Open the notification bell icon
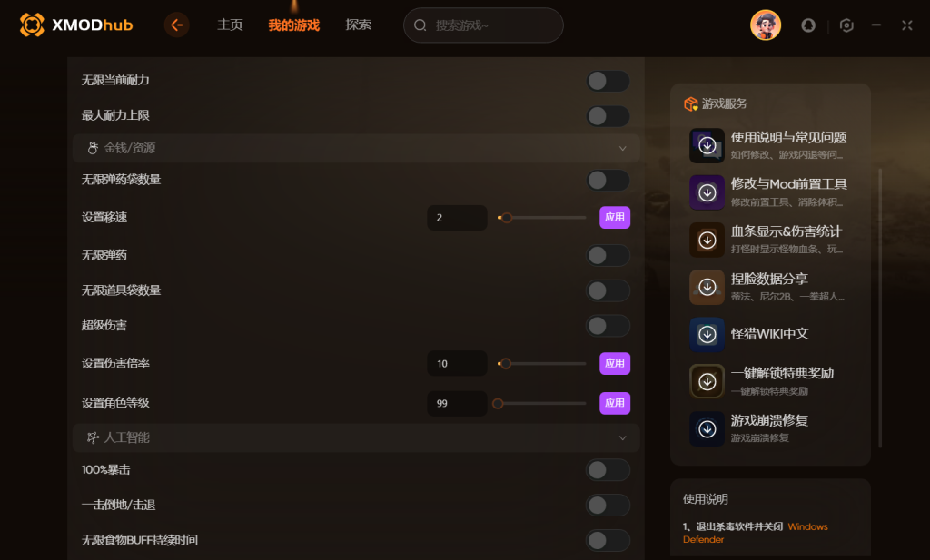This screenshot has height=560, width=930. [807, 25]
